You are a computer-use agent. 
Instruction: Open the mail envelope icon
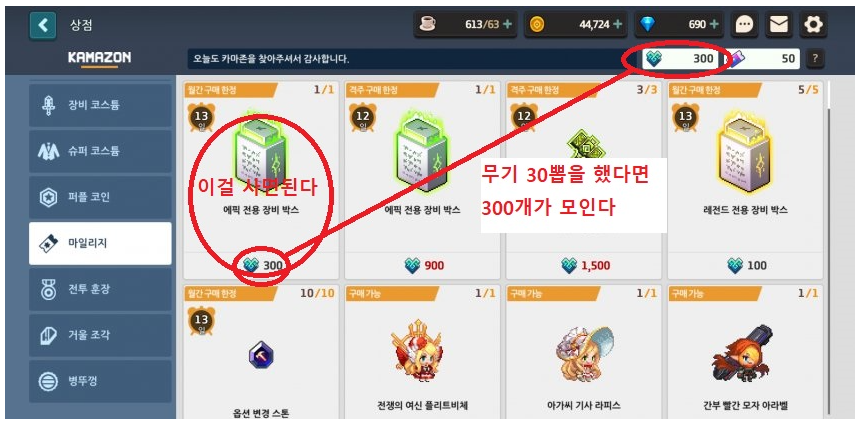pyautogui.click(x=779, y=25)
